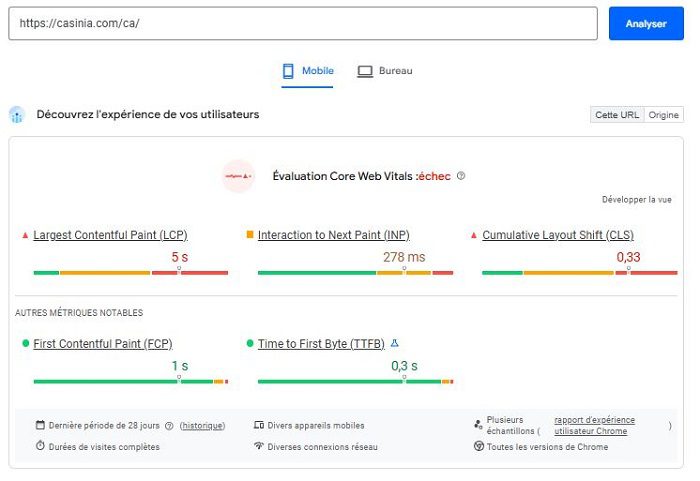Click wifi icon for Diverses connexions réseau
Screen dimensions: 700x481
pos(259,445)
